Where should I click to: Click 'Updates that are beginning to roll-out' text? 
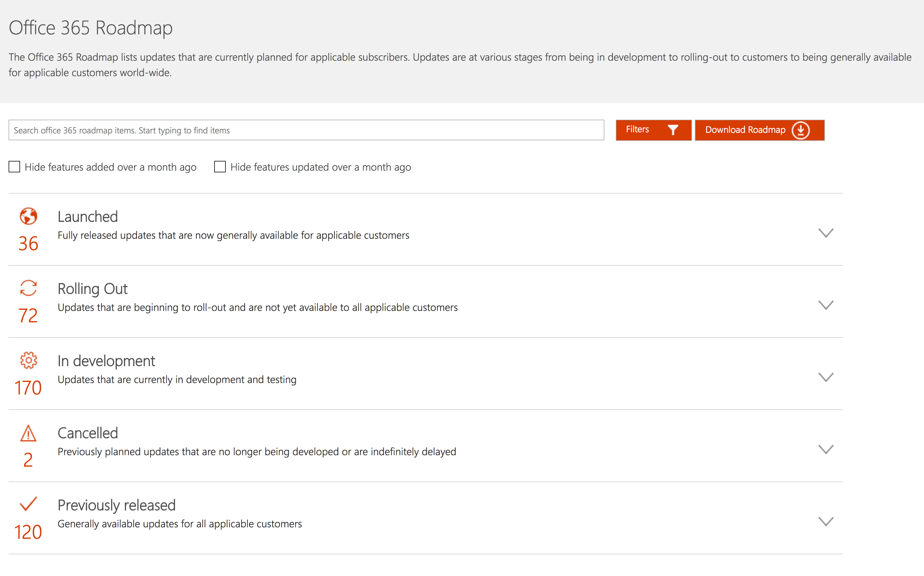tap(257, 307)
